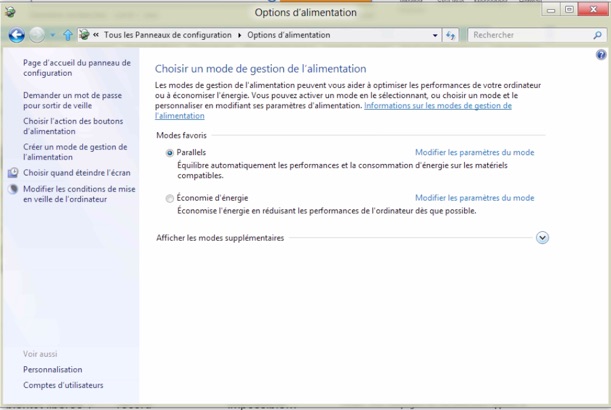
Task: Open Comptes d'utilisateurs under Voir aussi
Action: point(63,385)
